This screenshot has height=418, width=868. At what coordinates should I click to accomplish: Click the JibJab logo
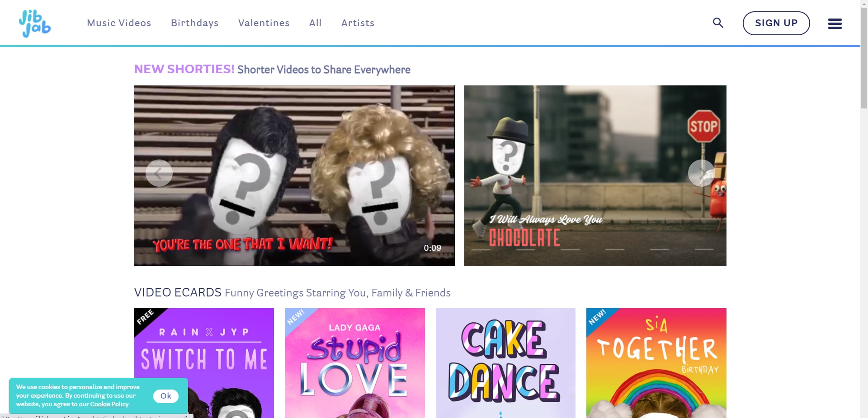click(35, 23)
